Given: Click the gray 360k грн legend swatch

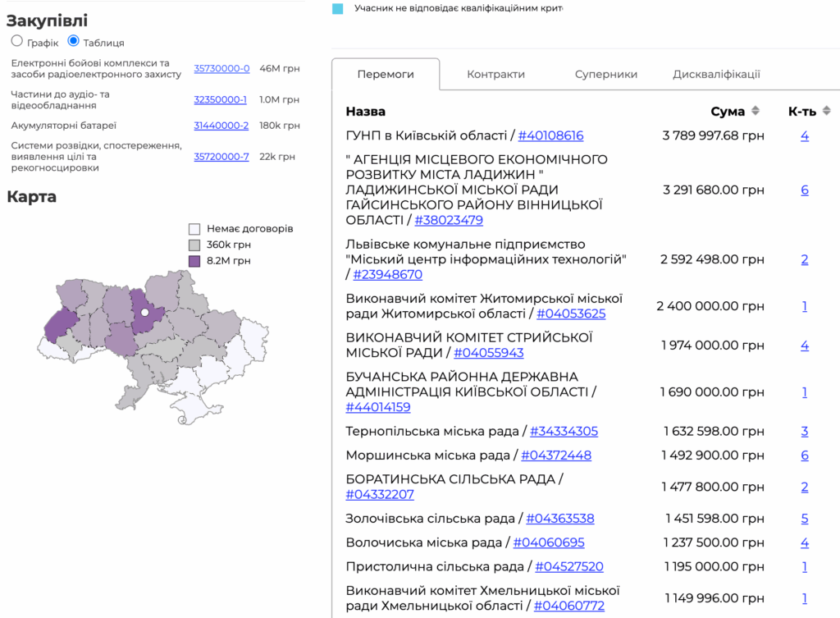Looking at the screenshot, I should point(194,245).
